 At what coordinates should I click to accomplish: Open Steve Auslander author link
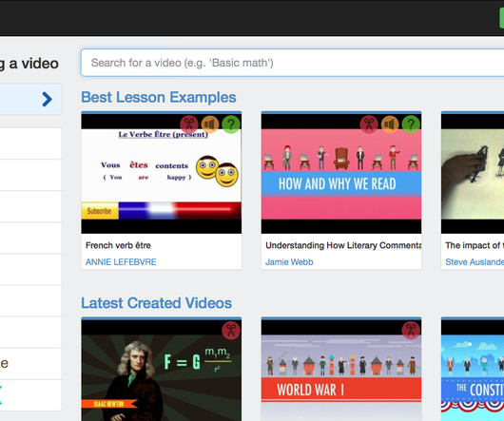click(475, 262)
